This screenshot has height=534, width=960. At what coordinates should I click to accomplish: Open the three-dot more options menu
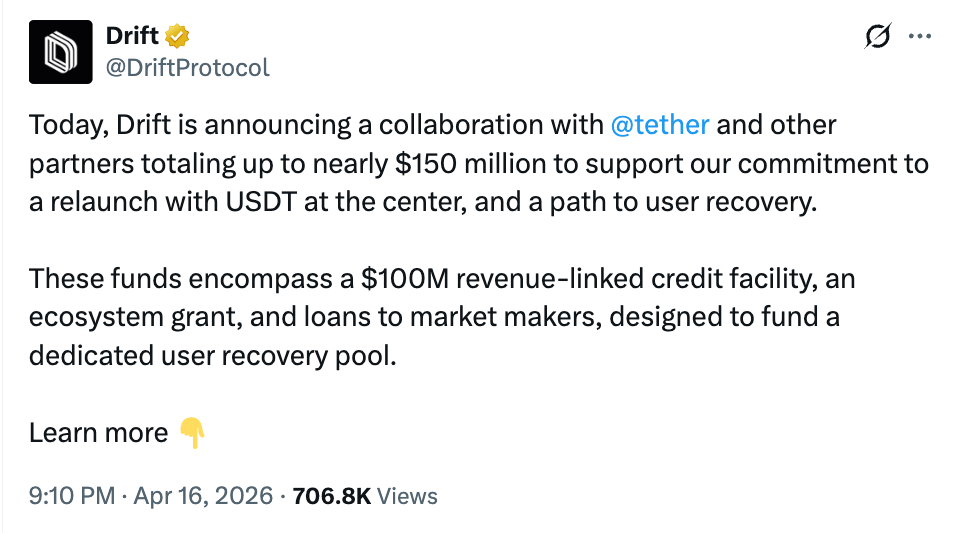[919, 37]
